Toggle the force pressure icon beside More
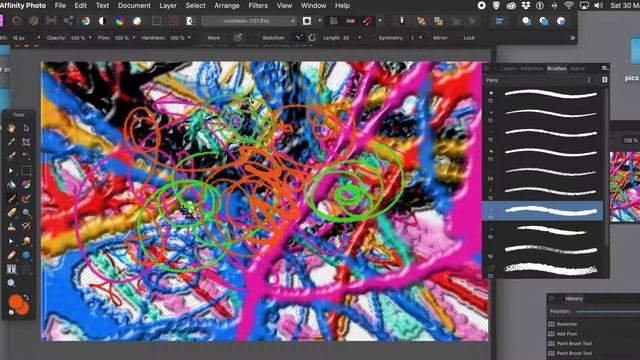This screenshot has height=360, width=640. click(x=238, y=38)
